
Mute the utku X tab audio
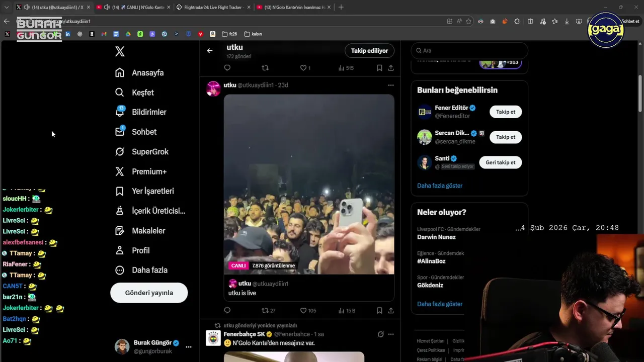tap(26, 7)
